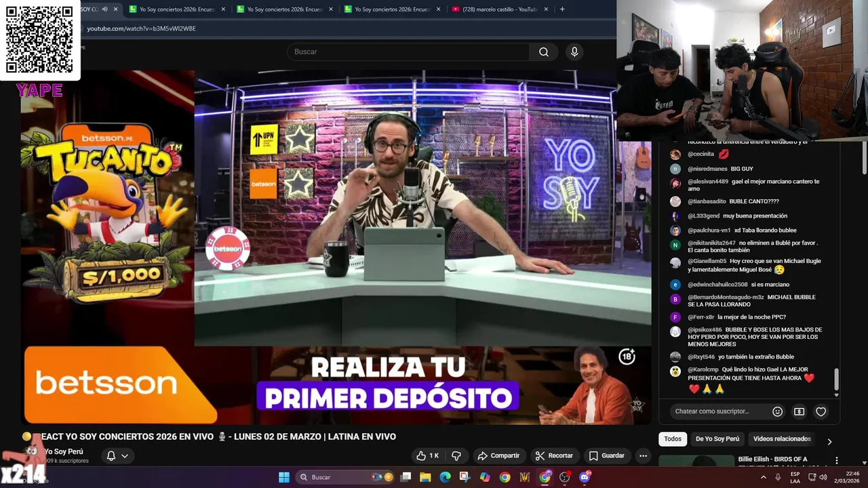Activate voice search microphone icon
The image size is (868, 488).
(574, 52)
